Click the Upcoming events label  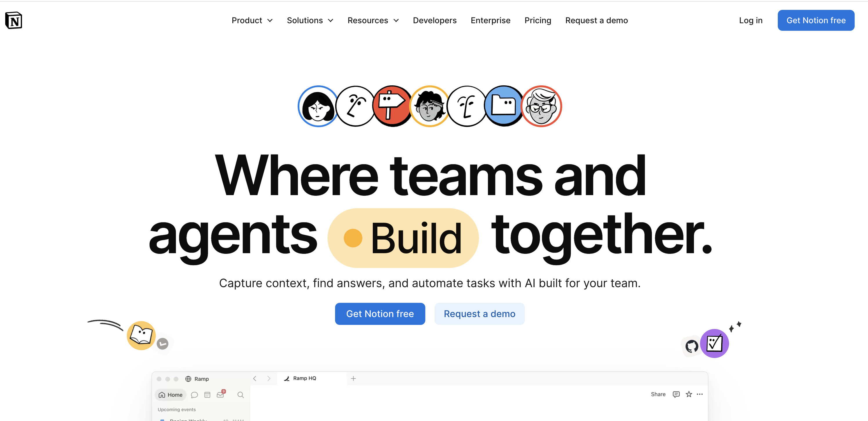click(177, 409)
